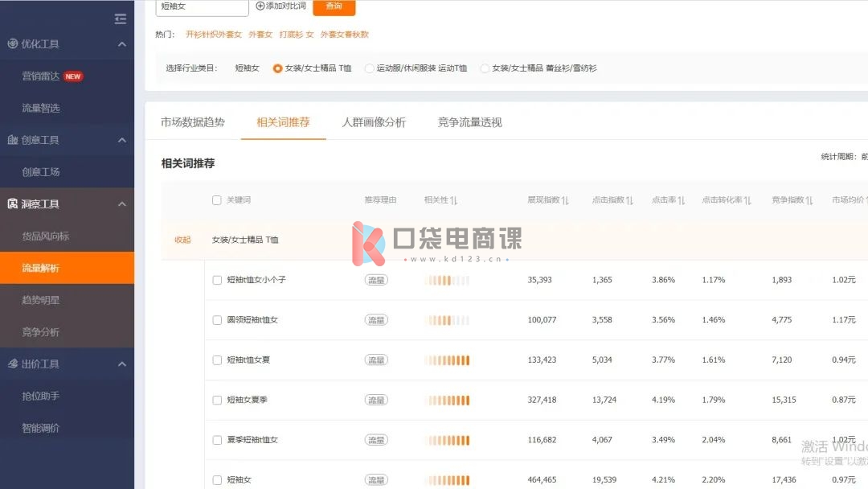Tick the checkbox for 短袖t恤女小个子
The width and height of the screenshot is (868, 489).
pyautogui.click(x=217, y=280)
